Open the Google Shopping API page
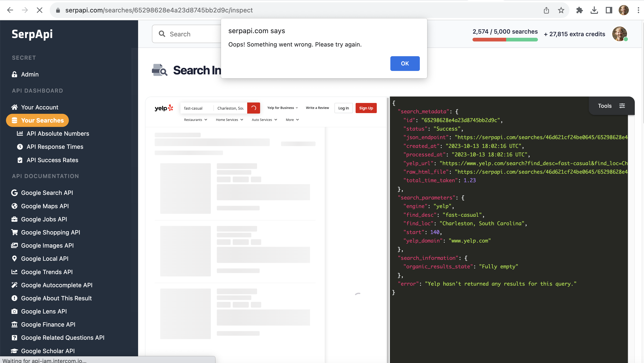 (50, 232)
